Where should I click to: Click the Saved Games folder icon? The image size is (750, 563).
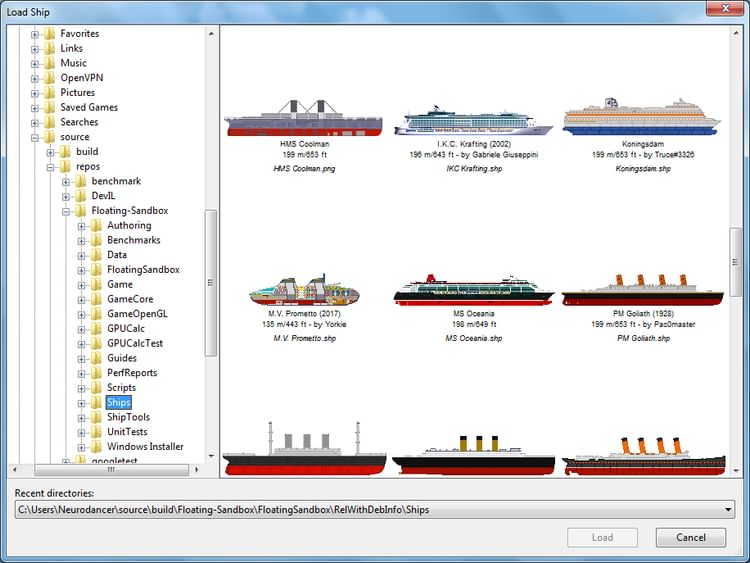[50, 108]
